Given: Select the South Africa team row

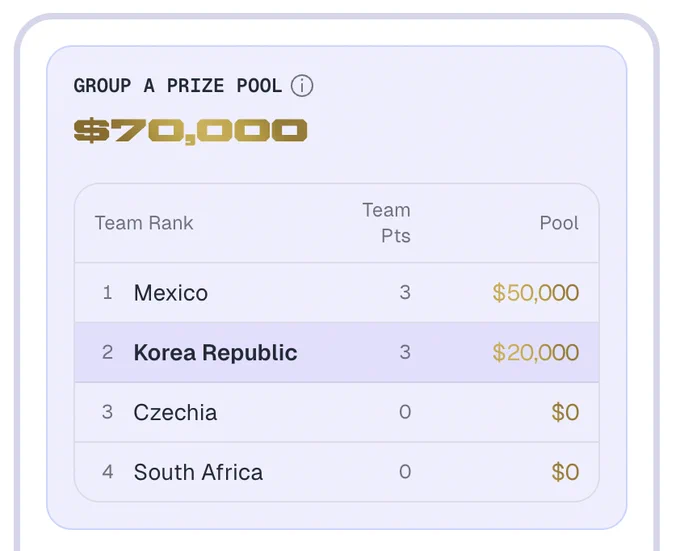Looking at the screenshot, I should [337, 472].
